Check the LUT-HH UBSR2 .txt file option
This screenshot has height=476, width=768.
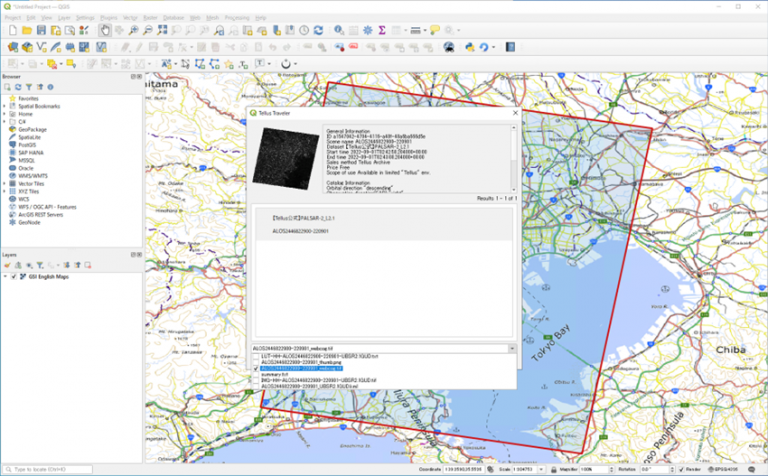click(256, 357)
